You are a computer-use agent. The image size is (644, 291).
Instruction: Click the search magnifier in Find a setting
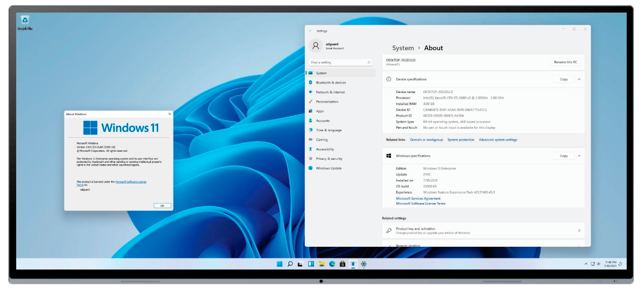click(x=369, y=62)
